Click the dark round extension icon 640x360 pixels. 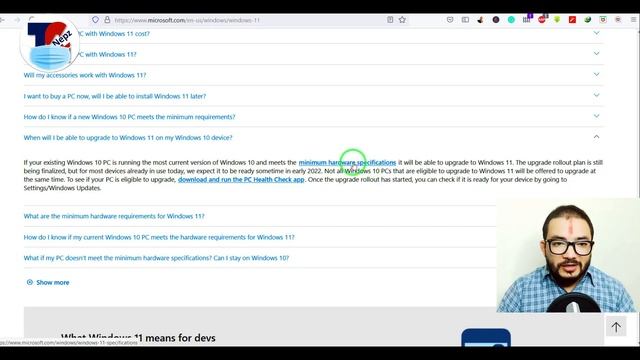[496, 20]
